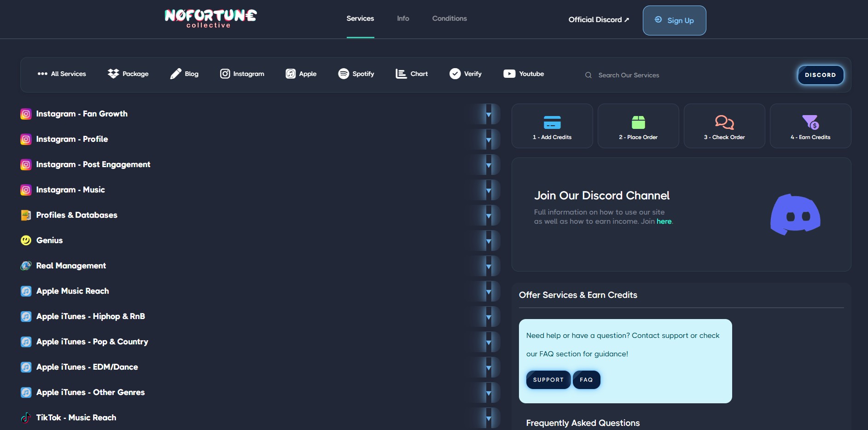Switch to the Info tab
Screen dimensions: 868x430
(x=403, y=18)
